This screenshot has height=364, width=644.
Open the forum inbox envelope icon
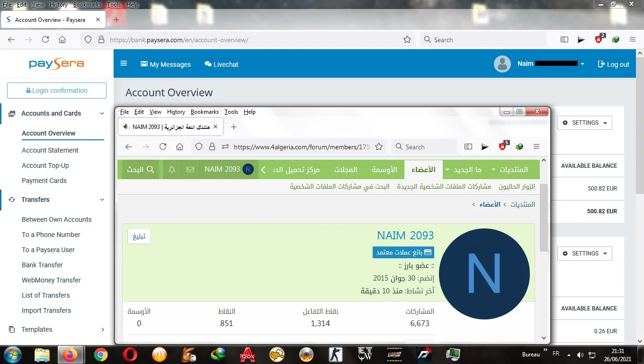click(x=190, y=170)
